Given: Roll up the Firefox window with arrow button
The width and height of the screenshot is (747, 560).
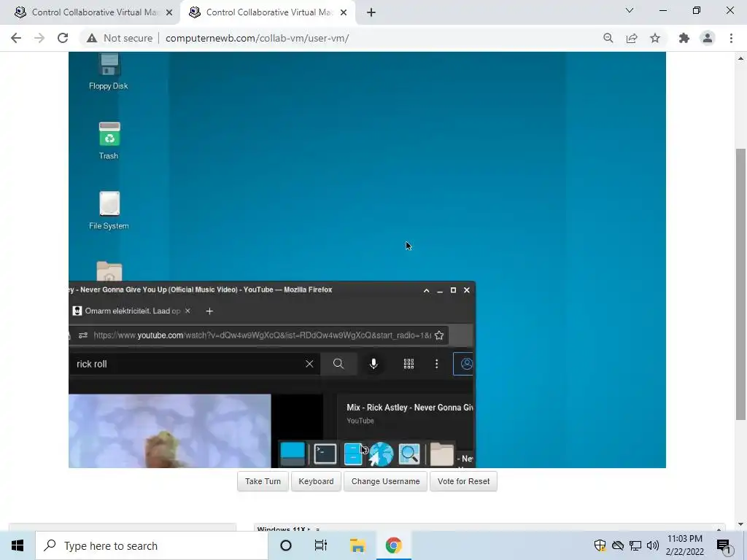Looking at the screenshot, I should pos(426,290).
